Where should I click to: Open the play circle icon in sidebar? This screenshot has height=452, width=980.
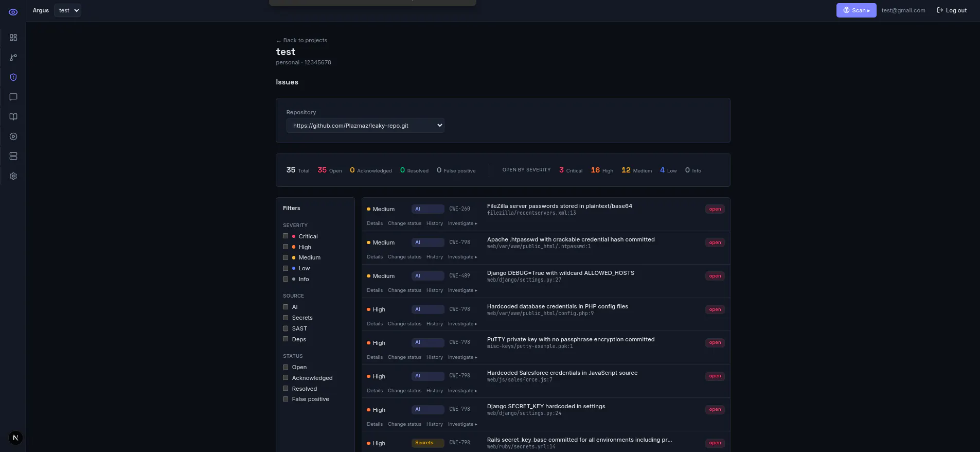coord(13,136)
